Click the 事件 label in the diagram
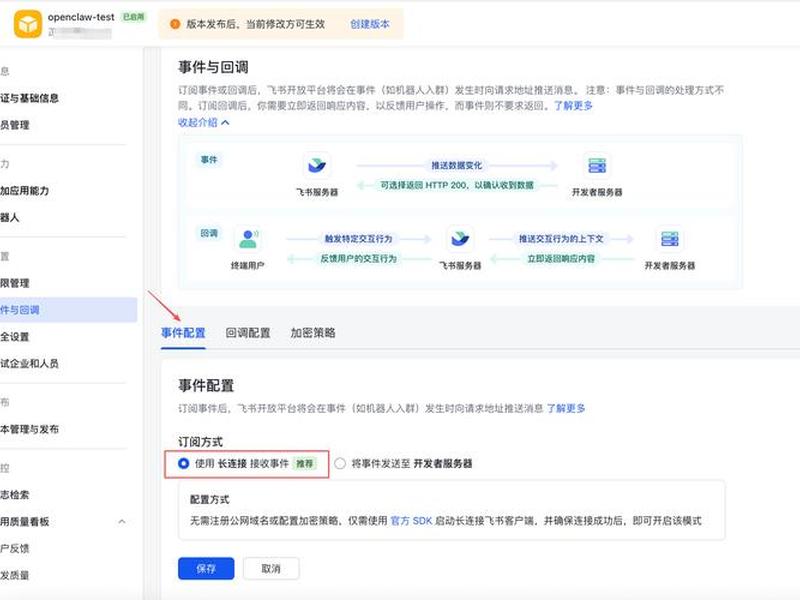The image size is (800, 600). click(x=209, y=160)
